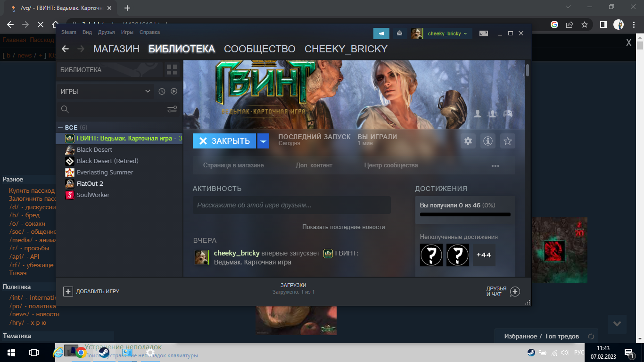
Task: Click ДОБАВИТЬ ИГРУ button
Action: tap(91, 291)
